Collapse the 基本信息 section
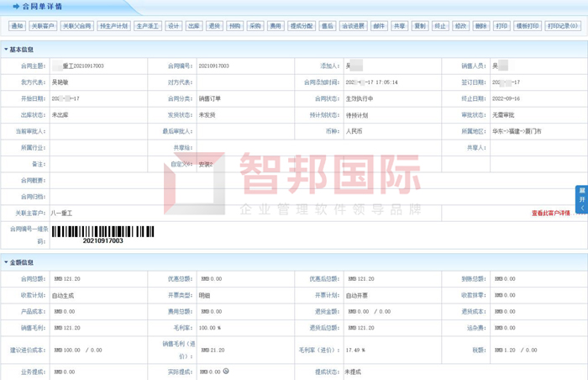The height and width of the screenshot is (380, 588). [x=6, y=50]
